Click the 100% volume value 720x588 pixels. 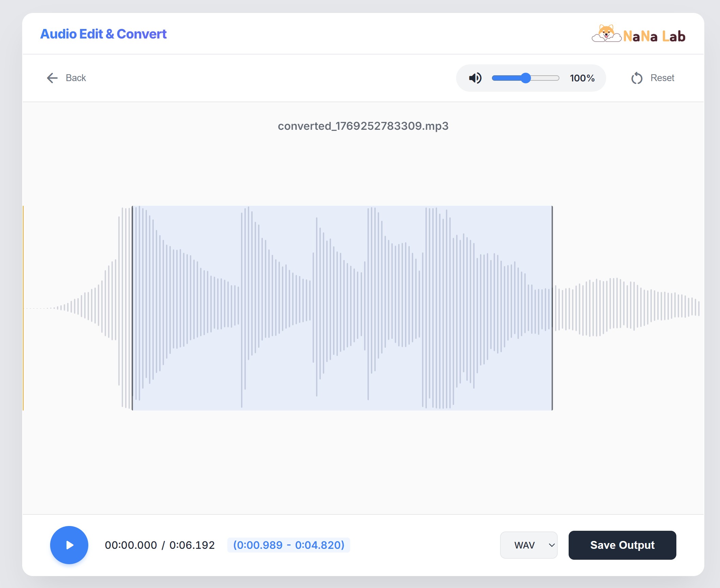coord(582,78)
